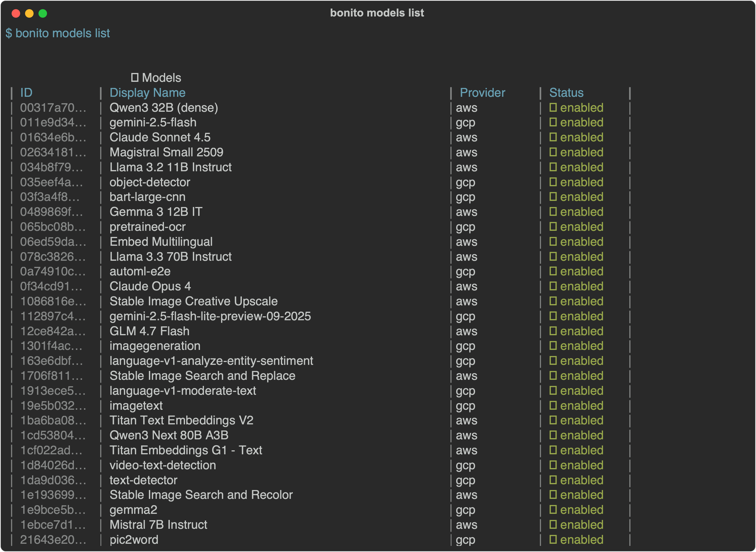Viewport: 756px width, 552px height.
Task: Click status glyph in pic2word row
Action: (553, 540)
